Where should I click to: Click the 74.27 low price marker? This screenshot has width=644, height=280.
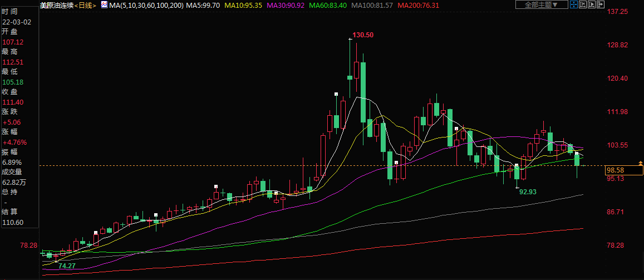pos(67,266)
